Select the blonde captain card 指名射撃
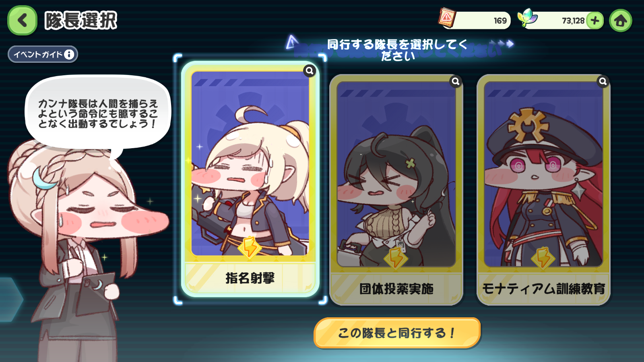This screenshot has height=362, width=644. point(250,179)
